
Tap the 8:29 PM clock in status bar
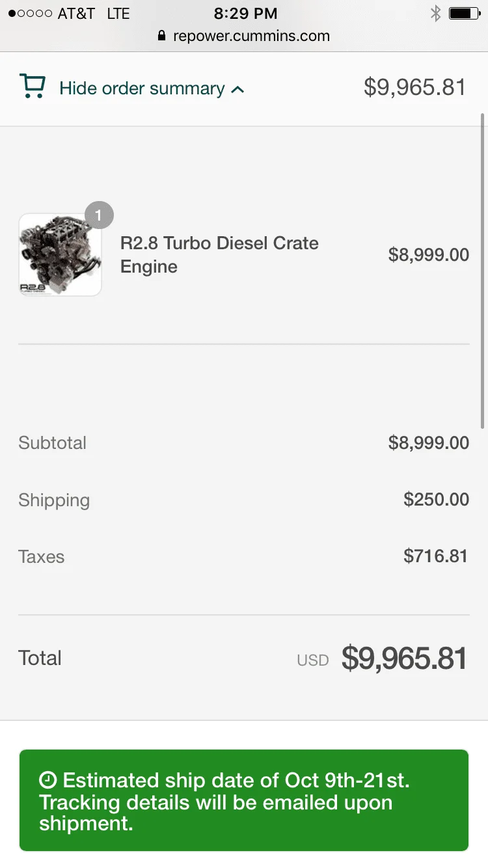(x=245, y=13)
